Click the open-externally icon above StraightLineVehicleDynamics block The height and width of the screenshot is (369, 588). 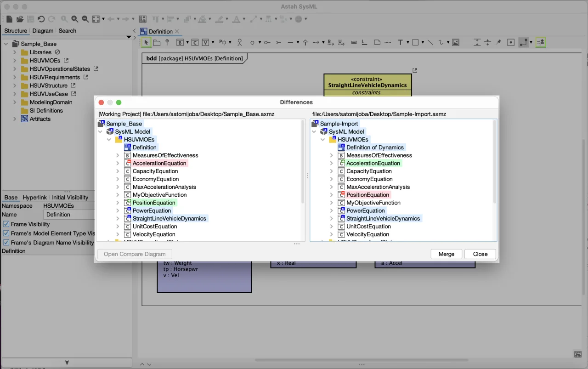415,70
